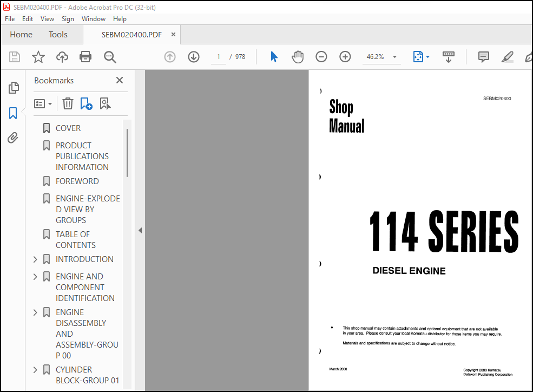Select the CYLINDER BLOCK-GROUP 01 bookmark text
The image size is (533, 392).
click(87, 375)
